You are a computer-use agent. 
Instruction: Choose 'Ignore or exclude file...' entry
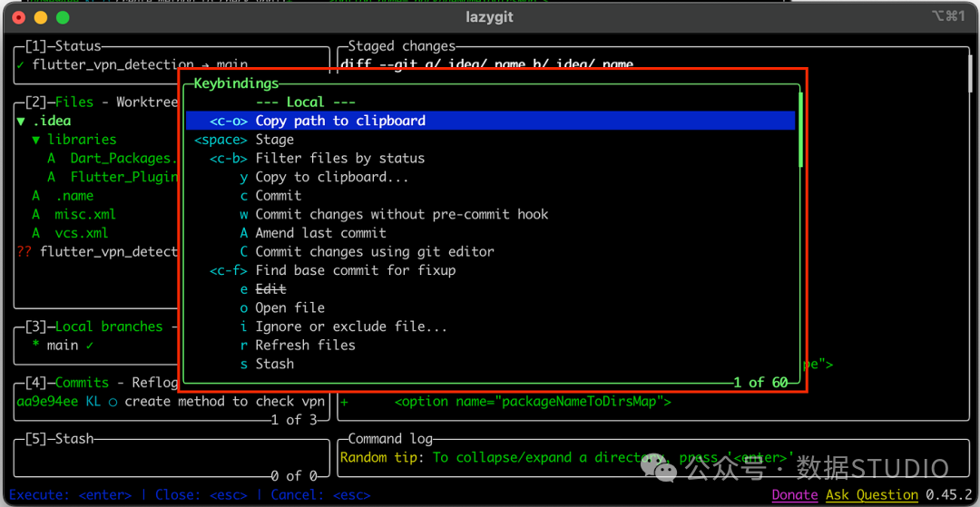coord(490,327)
